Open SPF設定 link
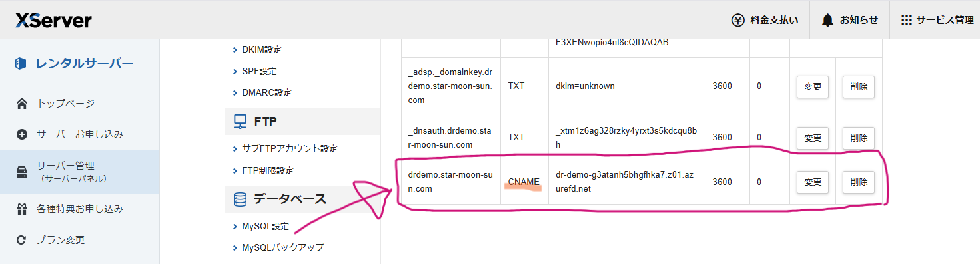 click(259, 71)
